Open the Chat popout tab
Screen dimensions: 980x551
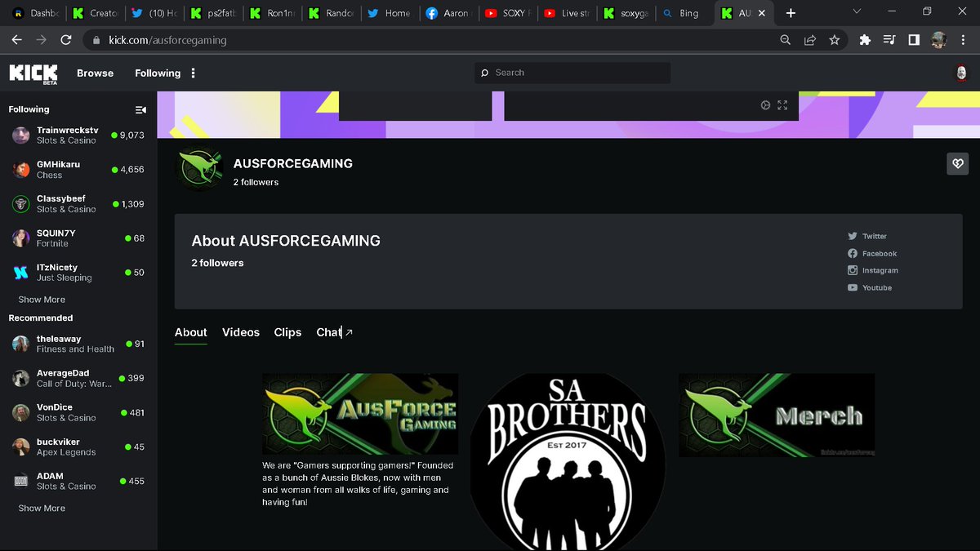coord(334,332)
